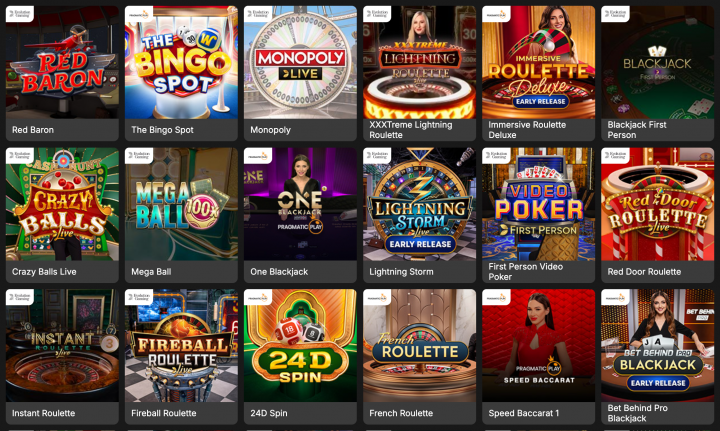The height and width of the screenshot is (431, 720).
Task: Select the Instant Roulette thumbnail
Action: click(x=62, y=346)
